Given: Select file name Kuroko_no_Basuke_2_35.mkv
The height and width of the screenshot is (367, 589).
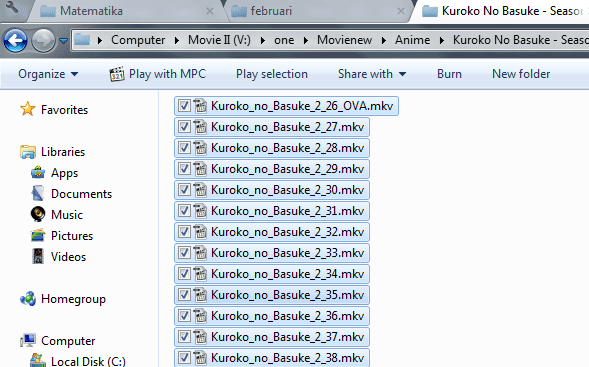Looking at the screenshot, I should [x=287, y=295].
